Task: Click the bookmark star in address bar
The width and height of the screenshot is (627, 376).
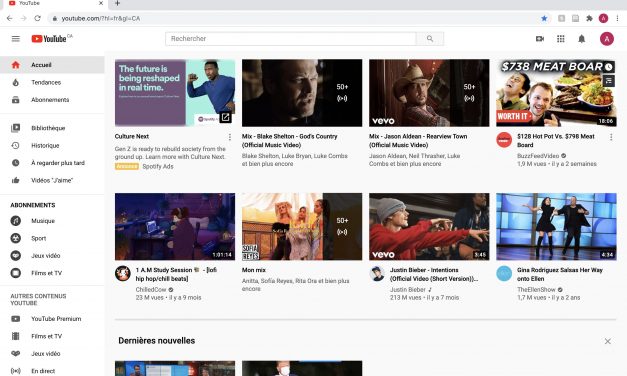Action: click(x=544, y=18)
